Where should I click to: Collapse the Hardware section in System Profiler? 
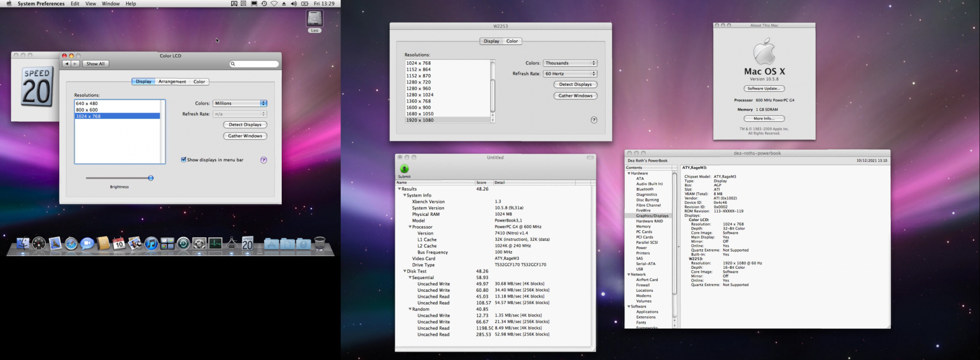(x=629, y=173)
